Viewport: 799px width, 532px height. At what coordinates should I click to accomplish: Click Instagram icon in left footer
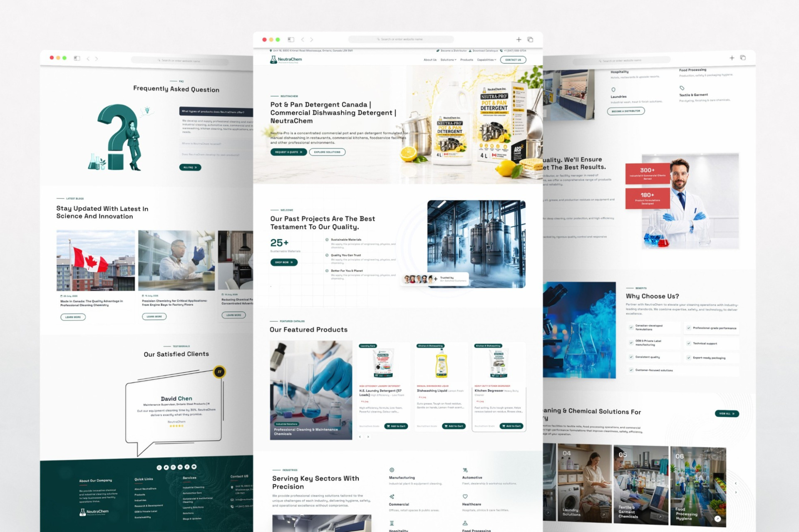coord(173,467)
